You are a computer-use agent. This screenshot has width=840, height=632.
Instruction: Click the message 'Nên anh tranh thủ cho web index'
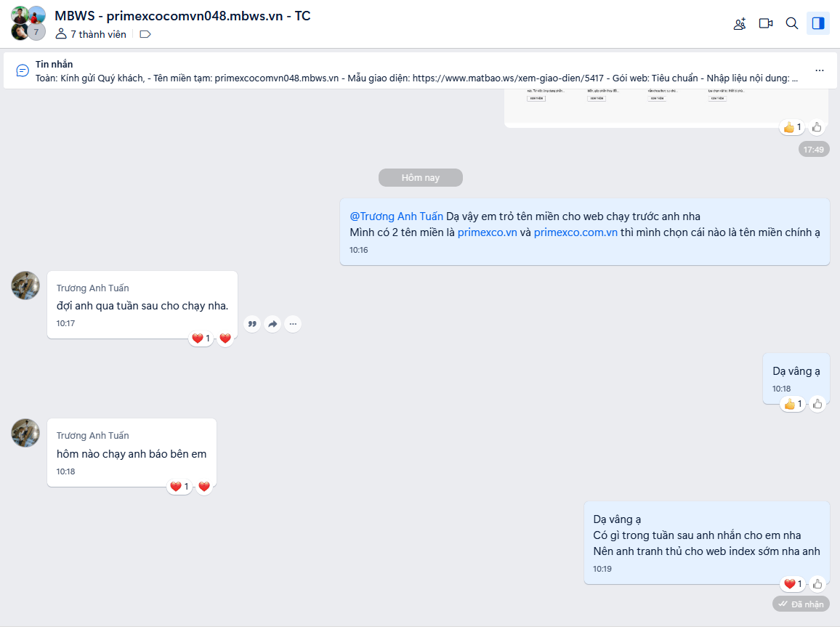pos(706,551)
